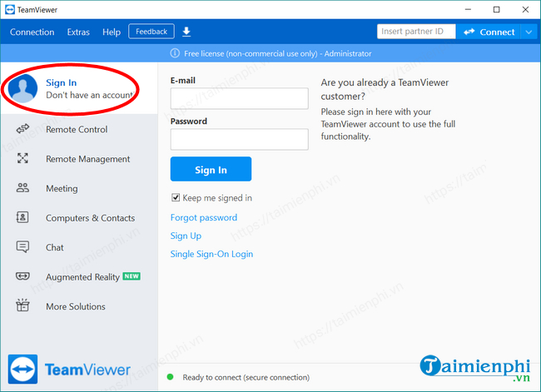541x392 pixels.
Task: Click the Augmented Reality headset icon
Action: (22, 276)
